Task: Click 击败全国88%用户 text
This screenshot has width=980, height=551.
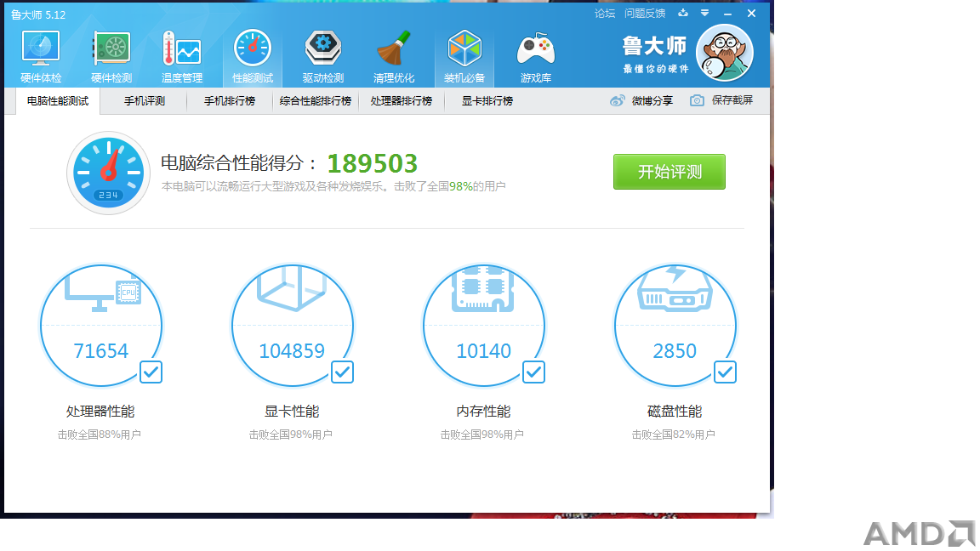Action: (100, 435)
